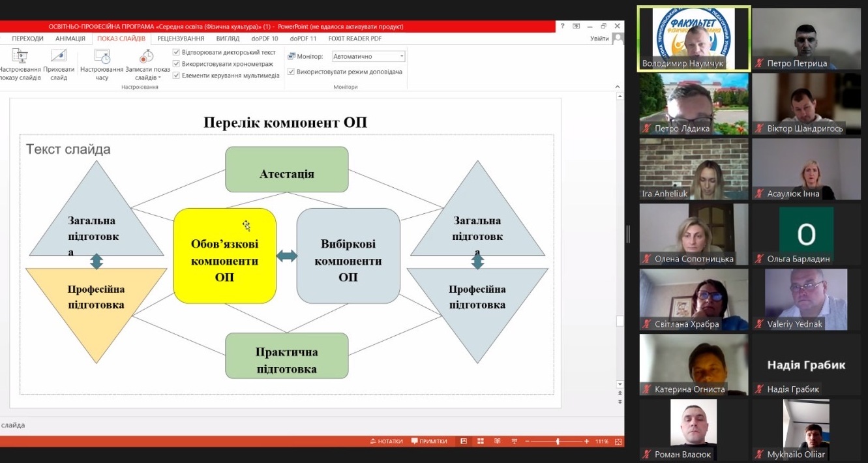Uncheck Використовувати хронометраж checkbox

pos(176,64)
